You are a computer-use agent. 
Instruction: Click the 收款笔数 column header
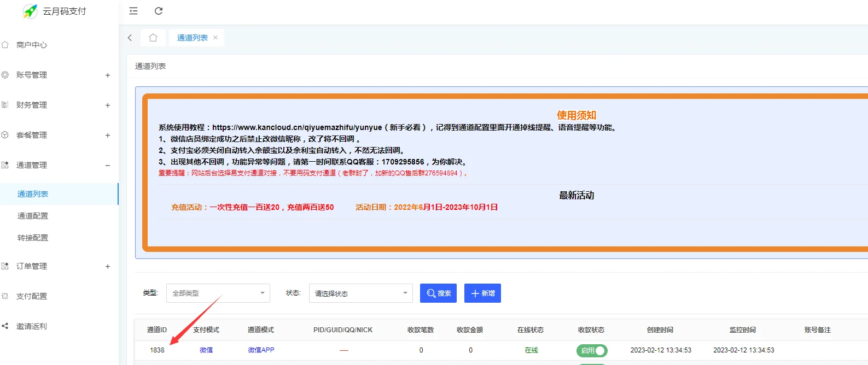tap(421, 330)
